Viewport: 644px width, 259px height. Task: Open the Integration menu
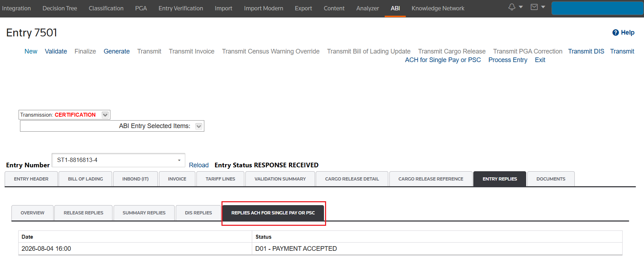click(x=16, y=8)
